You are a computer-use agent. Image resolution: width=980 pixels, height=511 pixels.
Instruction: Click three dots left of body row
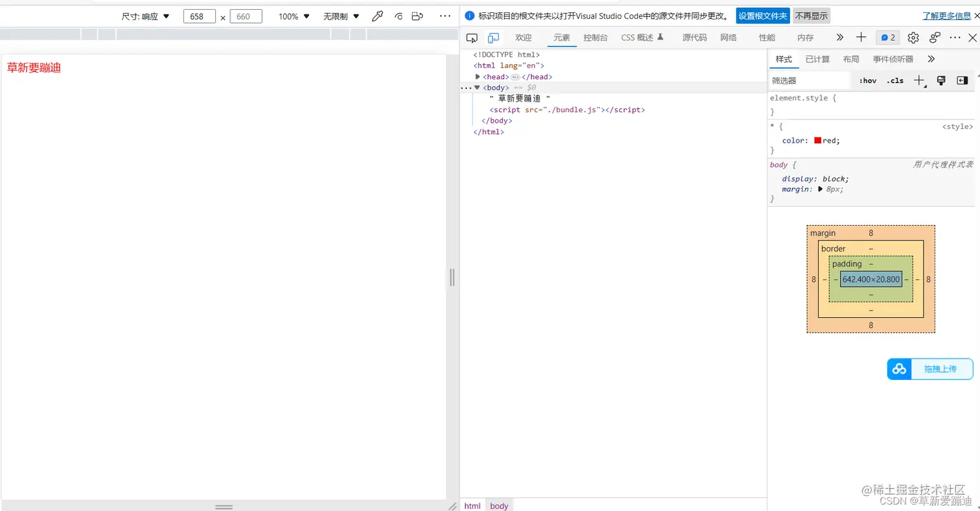point(466,88)
